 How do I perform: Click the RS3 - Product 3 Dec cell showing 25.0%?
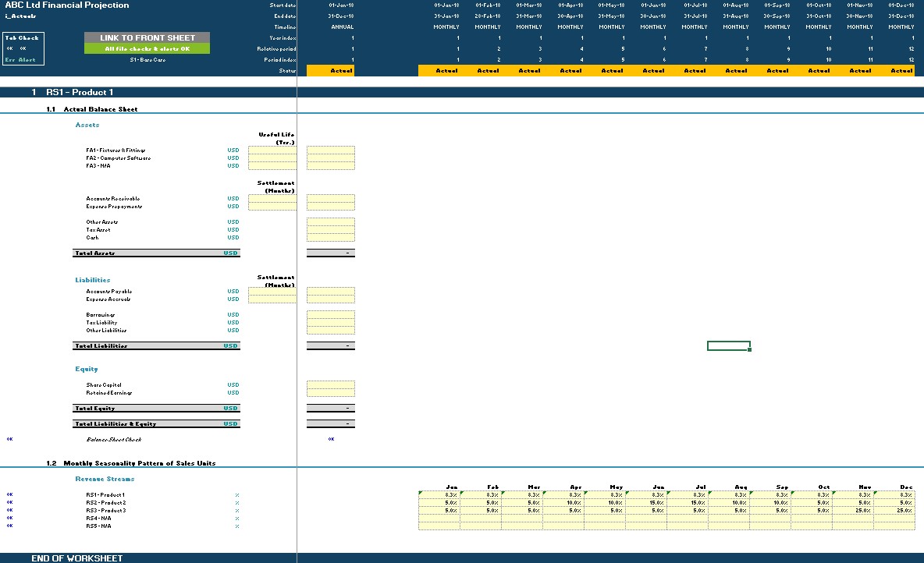pos(894,511)
